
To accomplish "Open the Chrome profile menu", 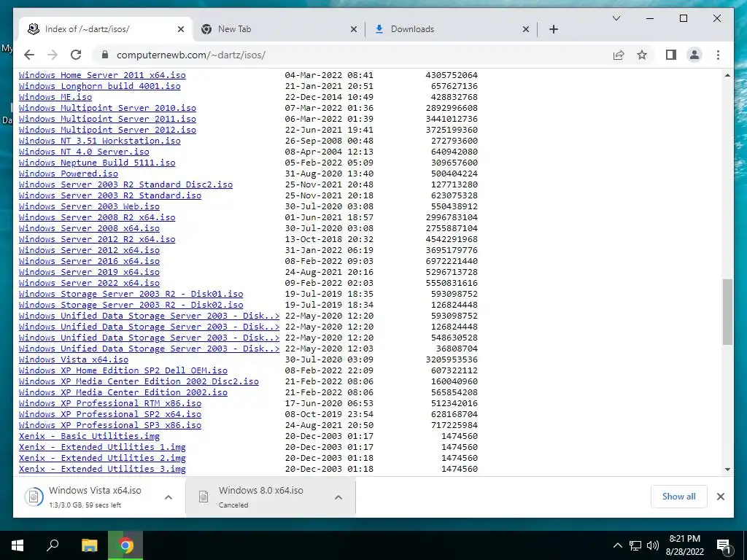I will 694,55.
